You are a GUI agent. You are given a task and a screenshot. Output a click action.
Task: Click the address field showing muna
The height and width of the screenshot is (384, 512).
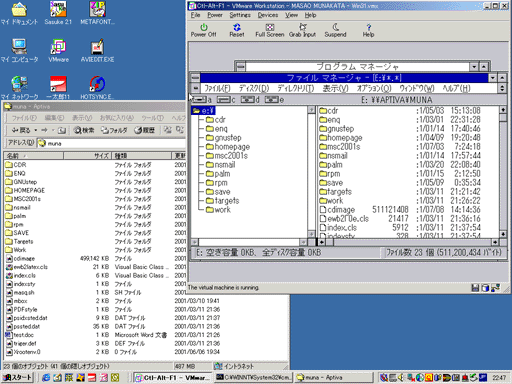click(111, 143)
